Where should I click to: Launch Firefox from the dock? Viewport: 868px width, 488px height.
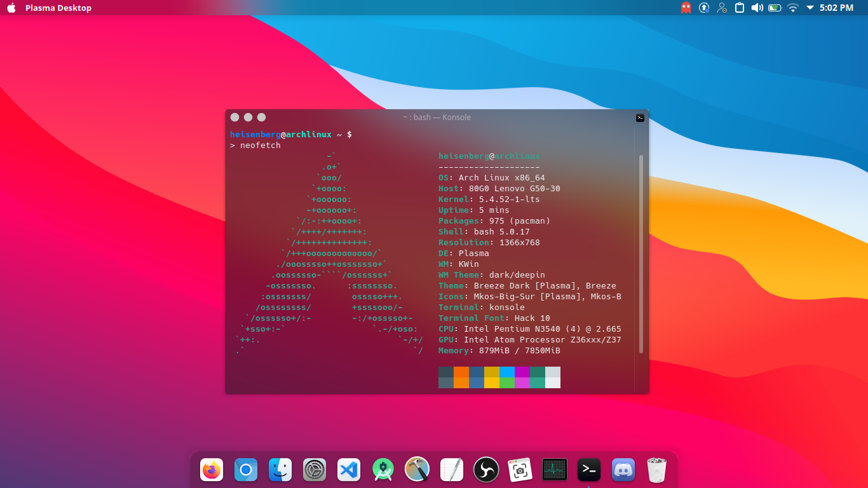(212, 470)
